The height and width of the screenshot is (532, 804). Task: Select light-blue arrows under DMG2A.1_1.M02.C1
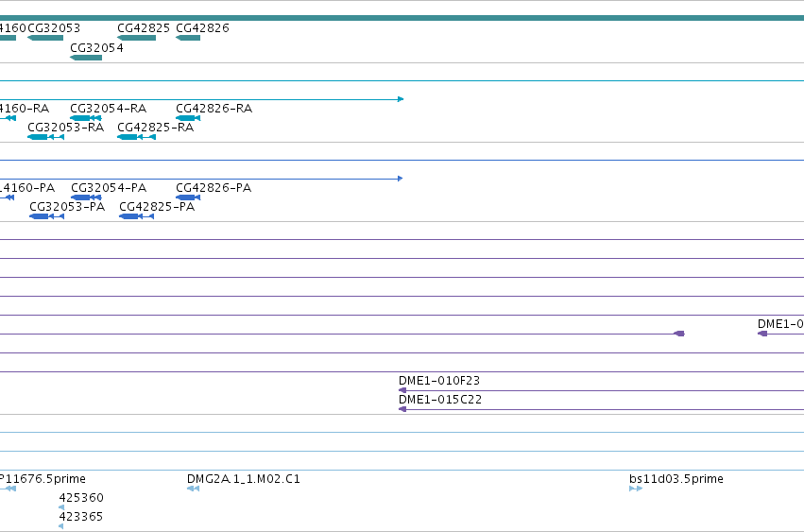pos(193,489)
